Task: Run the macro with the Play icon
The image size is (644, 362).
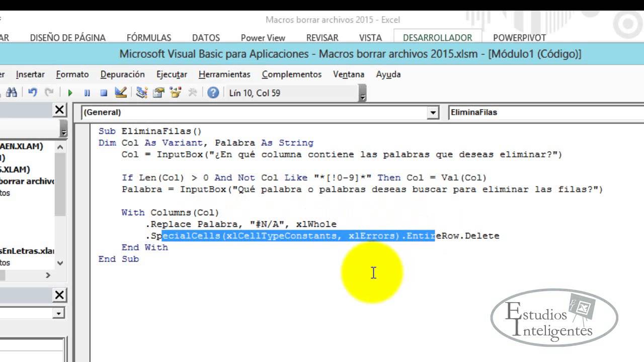Action: tap(70, 93)
